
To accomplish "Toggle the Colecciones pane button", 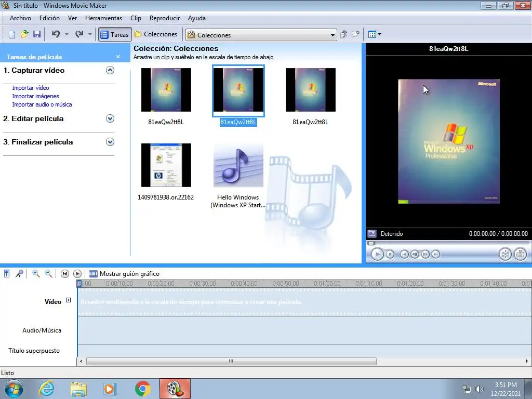I will pyautogui.click(x=156, y=34).
